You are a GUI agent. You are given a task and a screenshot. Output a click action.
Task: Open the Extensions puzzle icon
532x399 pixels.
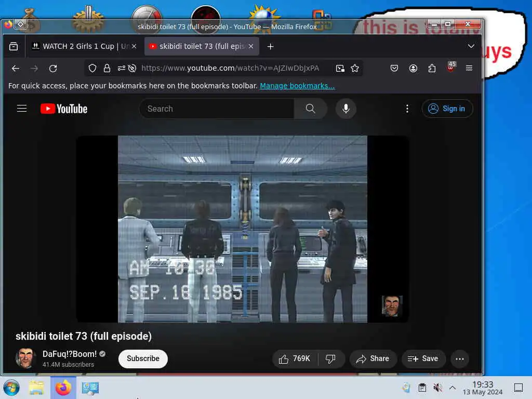(x=432, y=68)
